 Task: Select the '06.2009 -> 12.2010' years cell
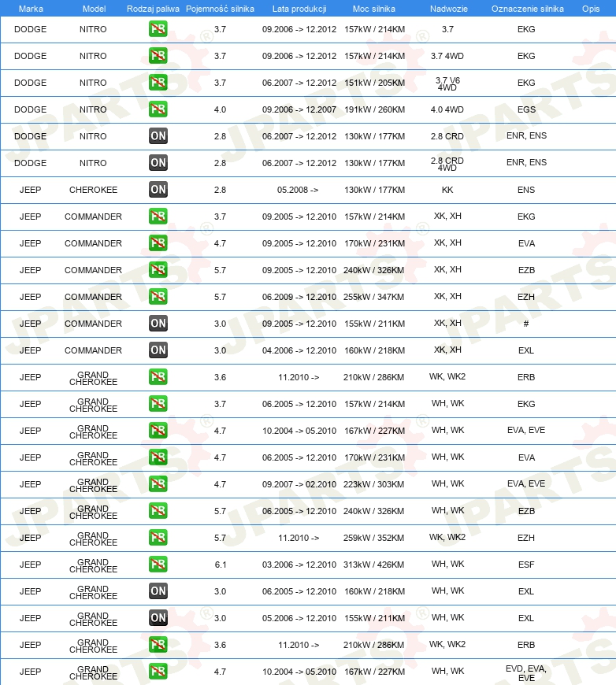(299, 297)
